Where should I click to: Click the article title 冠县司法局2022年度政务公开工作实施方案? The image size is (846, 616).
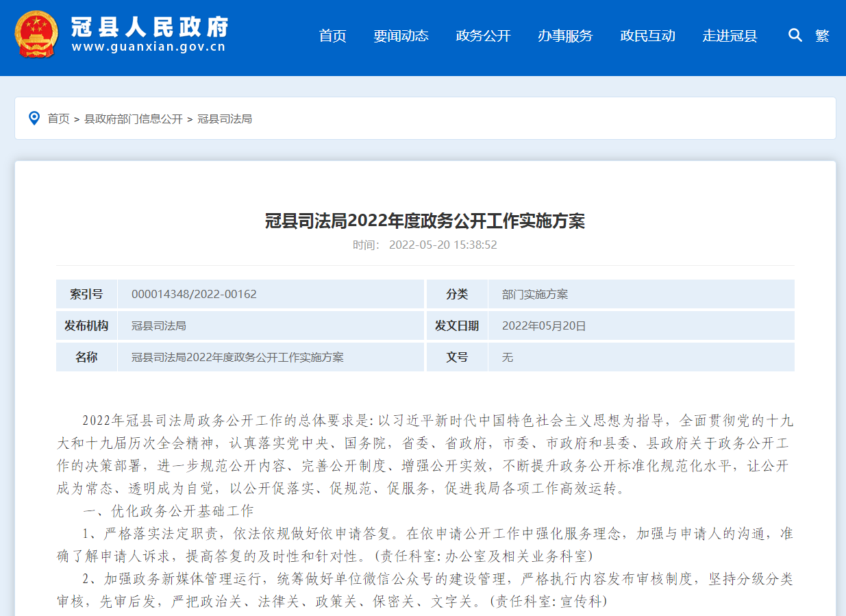[425, 221]
